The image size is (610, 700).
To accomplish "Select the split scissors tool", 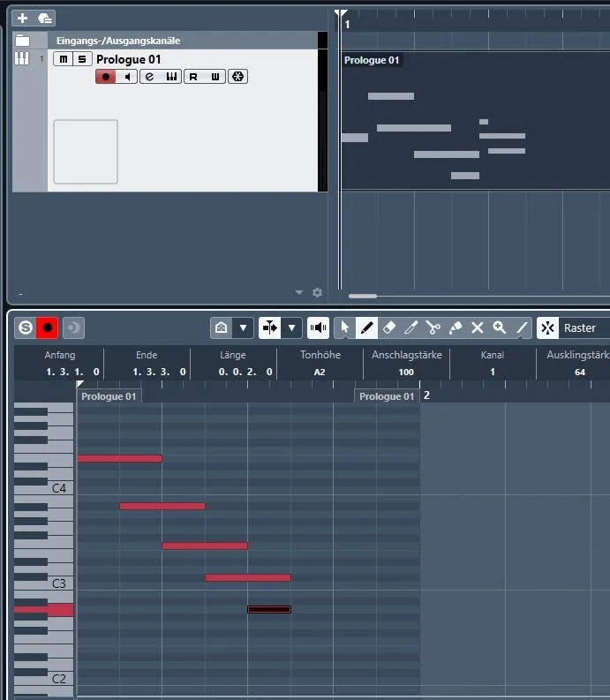I will pyautogui.click(x=433, y=327).
